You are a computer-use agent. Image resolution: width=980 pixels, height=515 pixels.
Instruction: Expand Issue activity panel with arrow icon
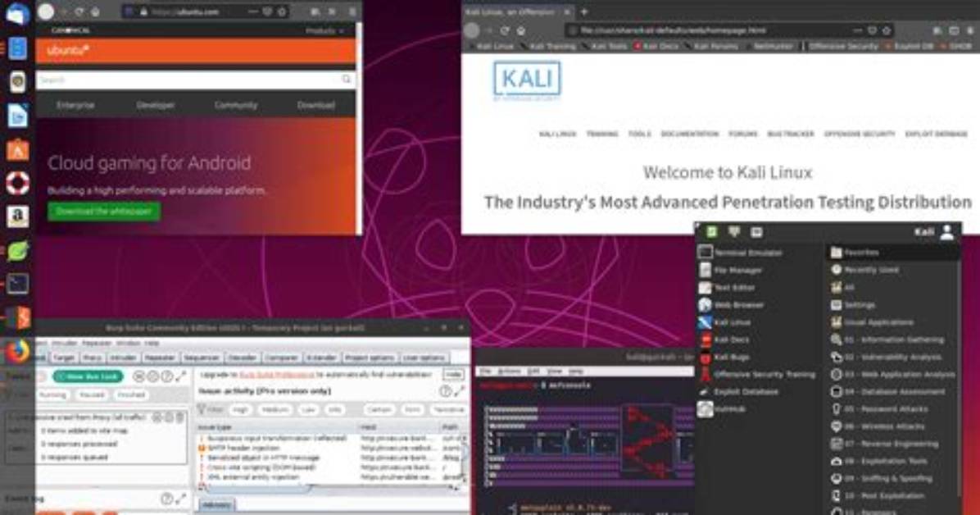460,391
